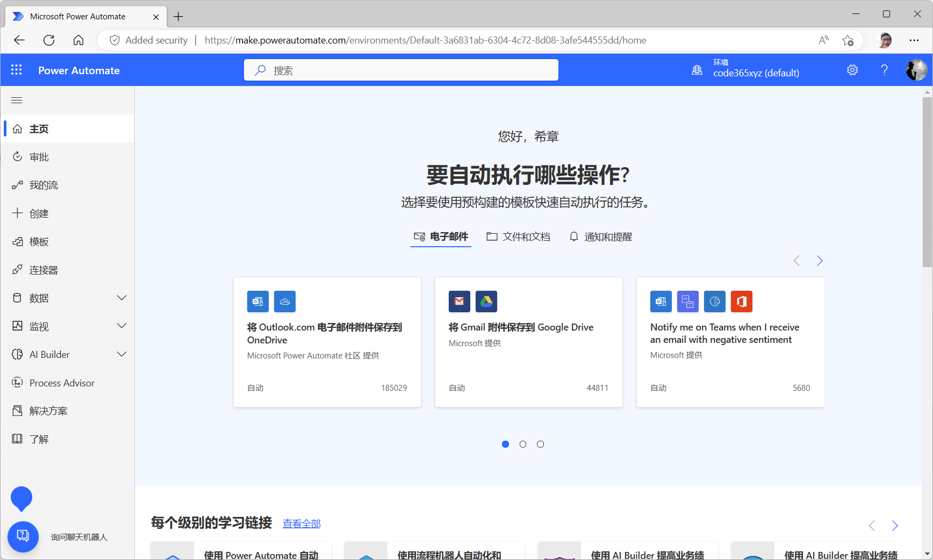The height and width of the screenshot is (560, 933).
Task: Click the Google Drive icon
Action: (486, 301)
